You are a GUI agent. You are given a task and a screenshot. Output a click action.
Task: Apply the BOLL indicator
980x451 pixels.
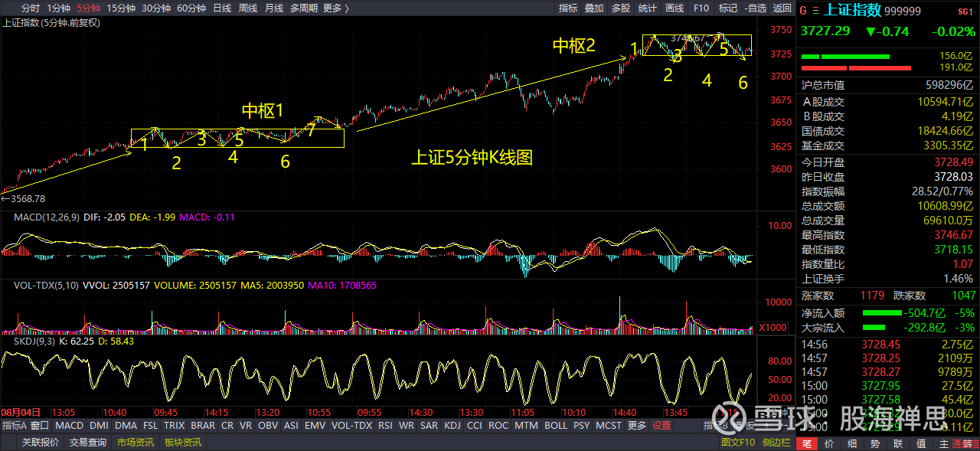click(x=556, y=426)
